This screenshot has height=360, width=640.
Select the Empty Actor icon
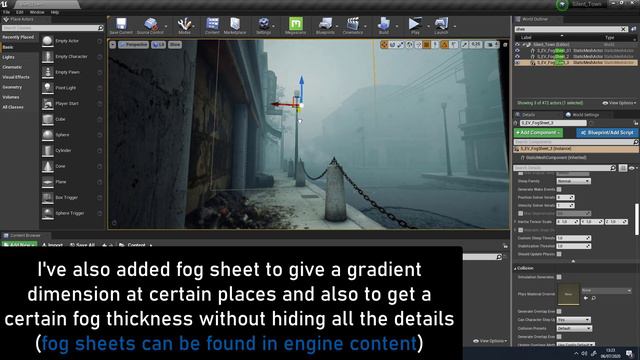(x=48, y=41)
